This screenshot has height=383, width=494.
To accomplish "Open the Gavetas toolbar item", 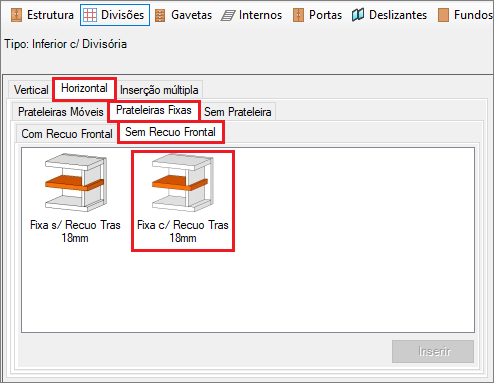I will tap(184, 15).
